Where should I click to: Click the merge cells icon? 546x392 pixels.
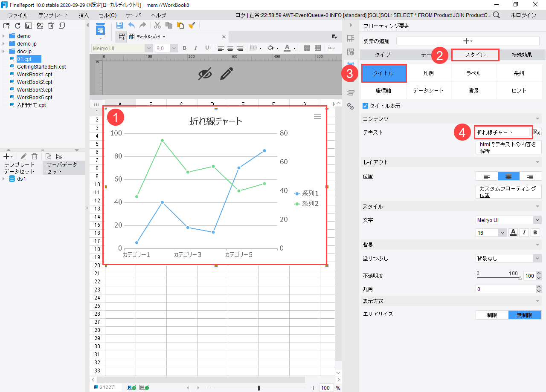[307, 48]
